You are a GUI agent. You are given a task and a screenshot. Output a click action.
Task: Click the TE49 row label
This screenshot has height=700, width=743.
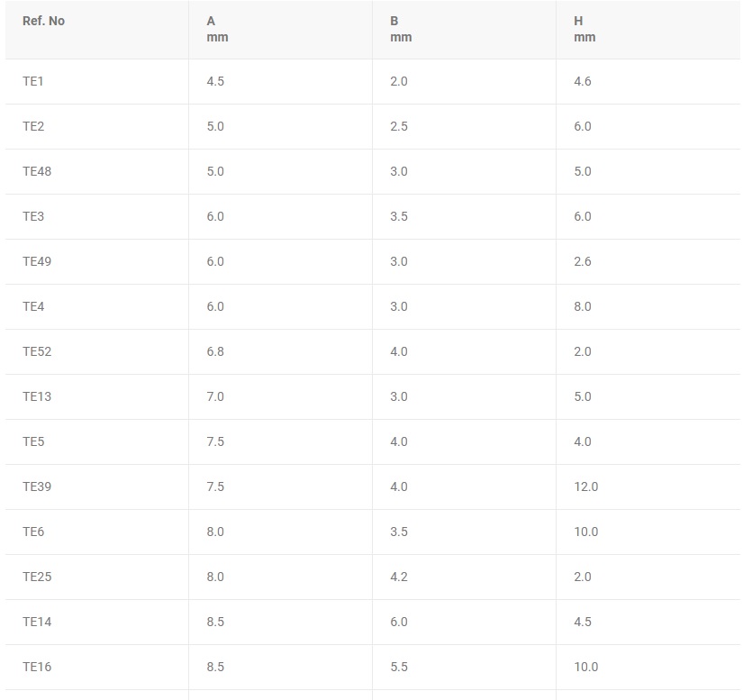coord(37,261)
